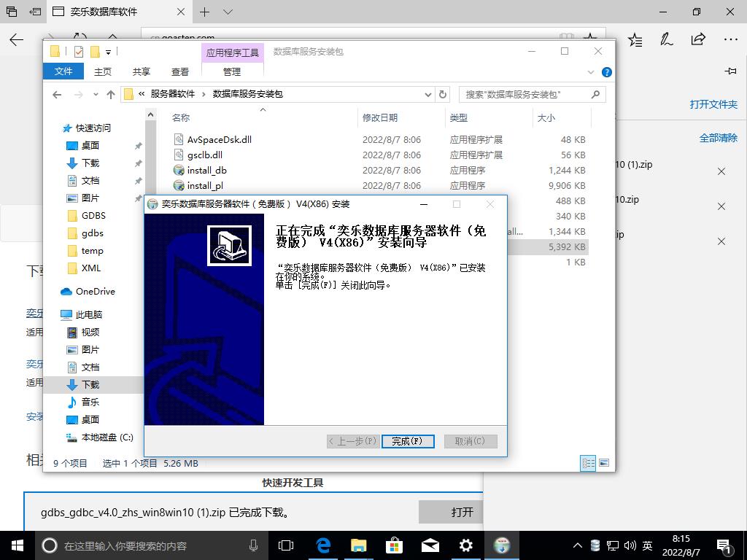Viewport: 747px width, 560px height.
Task: Sort files by 修改日期 column header
Action: pyautogui.click(x=380, y=117)
